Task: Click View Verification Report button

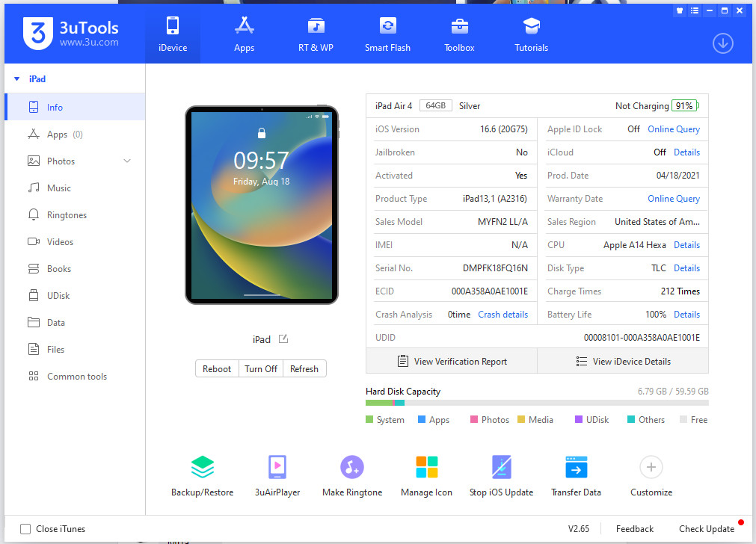Action: click(452, 362)
